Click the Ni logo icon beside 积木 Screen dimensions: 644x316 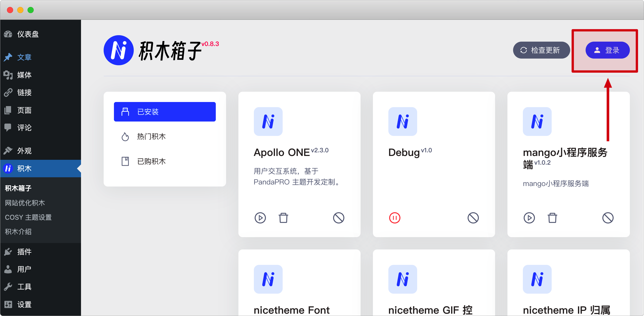point(8,169)
